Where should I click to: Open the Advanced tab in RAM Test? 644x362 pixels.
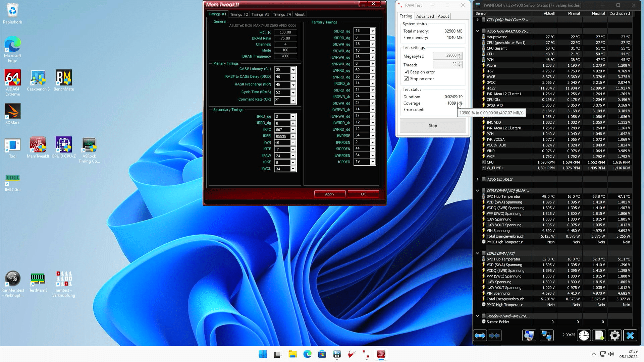pos(425,16)
